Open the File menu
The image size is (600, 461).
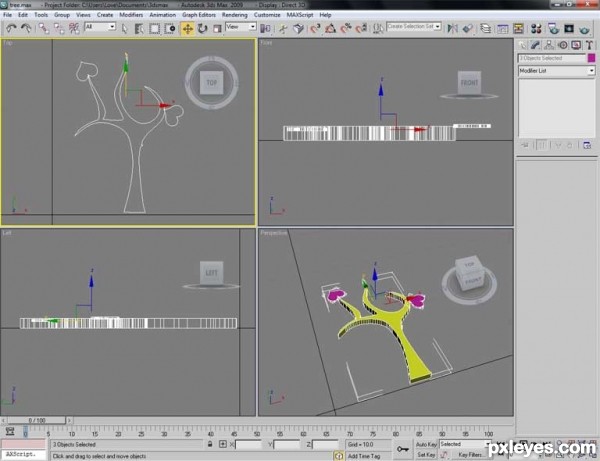[7, 15]
